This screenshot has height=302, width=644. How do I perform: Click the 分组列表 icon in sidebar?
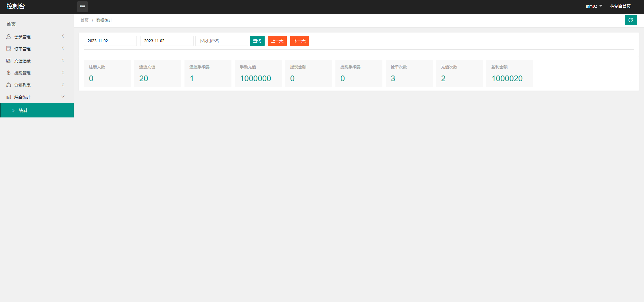(9, 85)
